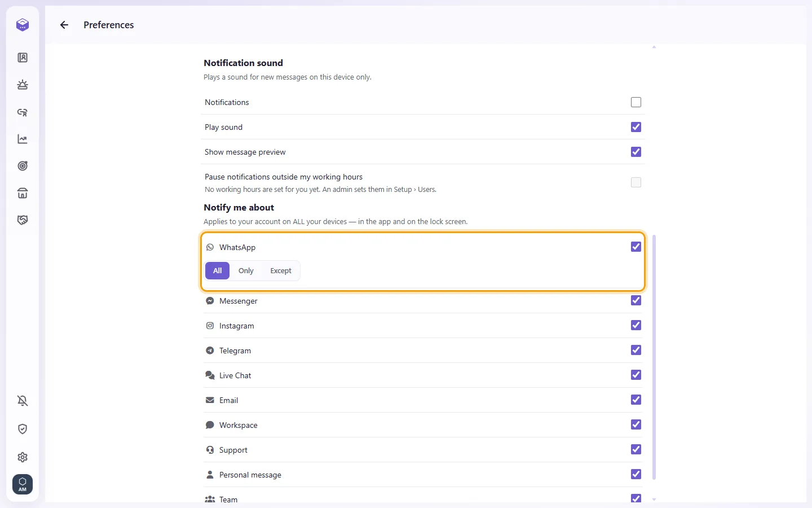This screenshot has width=812, height=508.
Task: Uncheck Personal message checkbox
Action: [636, 474]
